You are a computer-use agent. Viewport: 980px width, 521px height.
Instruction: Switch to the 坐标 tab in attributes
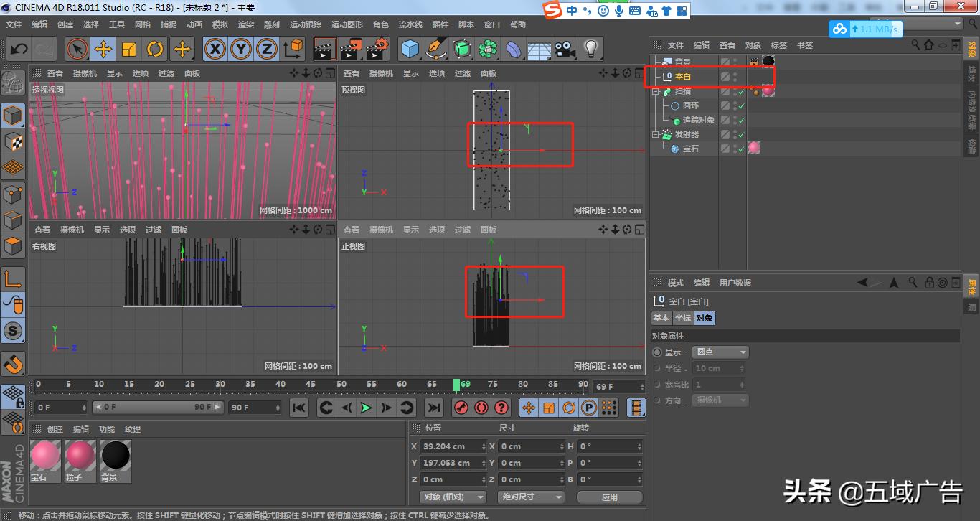[682, 318]
